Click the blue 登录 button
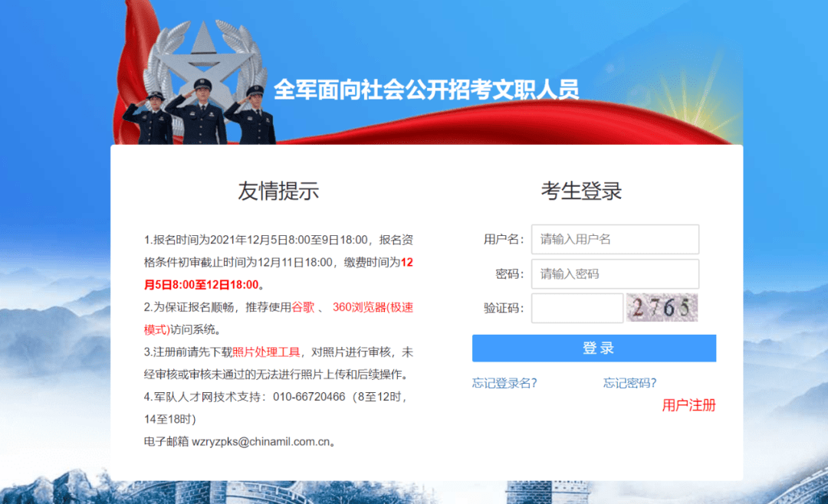The height and width of the screenshot is (504, 828). (x=594, y=349)
